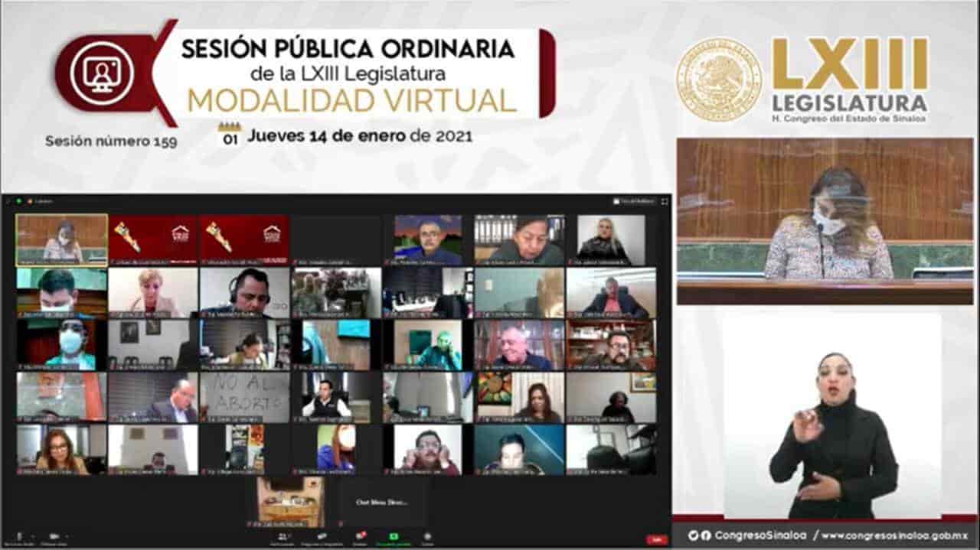Select blonde woman tile in second row

pyautogui.click(x=153, y=292)
